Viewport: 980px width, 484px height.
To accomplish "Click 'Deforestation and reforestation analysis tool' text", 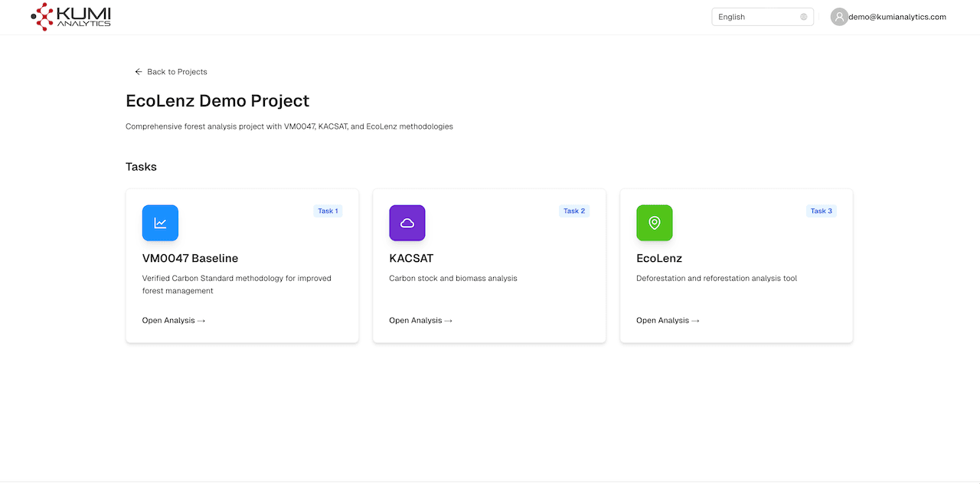I will click(x=717, y=279).
